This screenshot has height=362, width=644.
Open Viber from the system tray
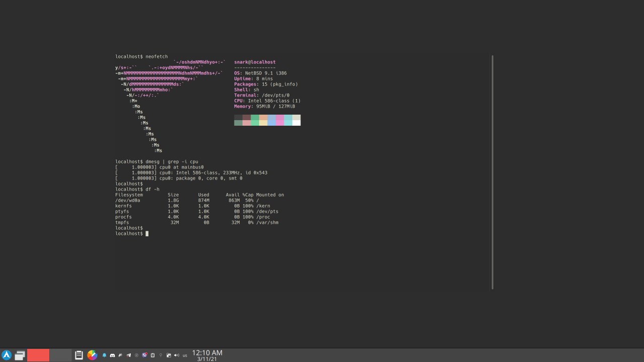pos(144,355)
